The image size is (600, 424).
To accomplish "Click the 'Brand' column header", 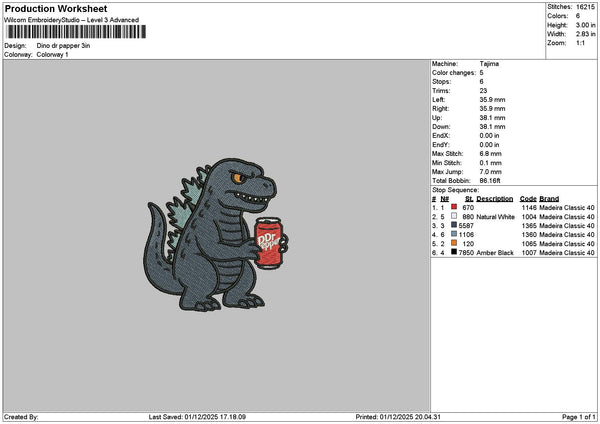I will [549, 199].
